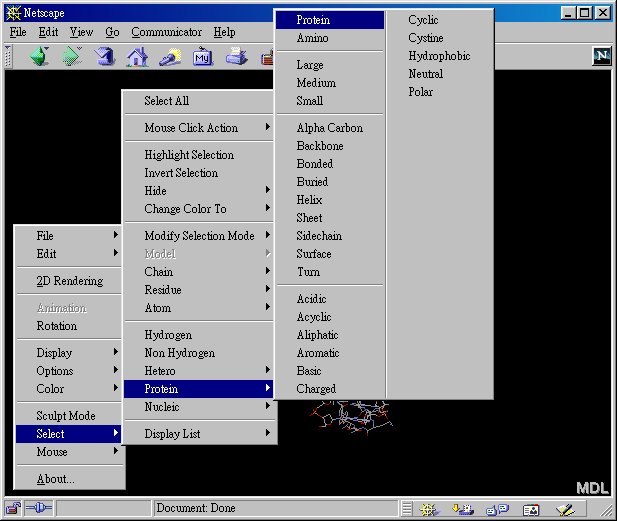The height and width of the screenshot is (521, 617).
Task: Collapse the navigation toolbar grip handle
Action: click(x=8, y=56)
